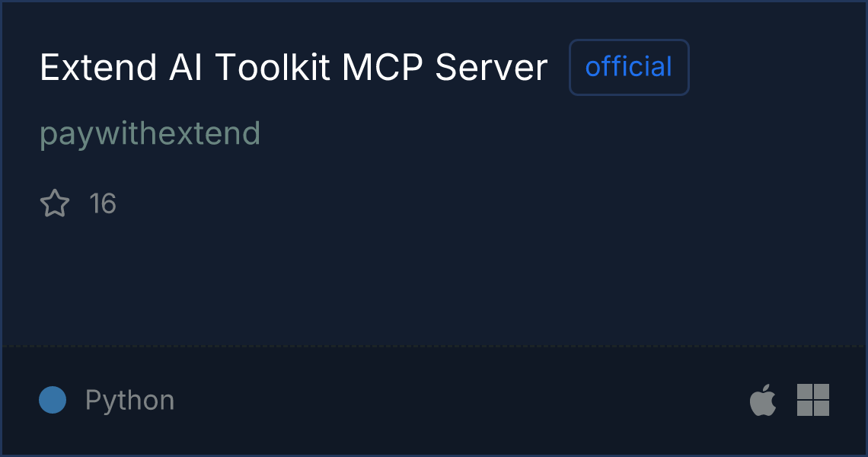
Task: Click the star count 16
Action: pos(103,203)
